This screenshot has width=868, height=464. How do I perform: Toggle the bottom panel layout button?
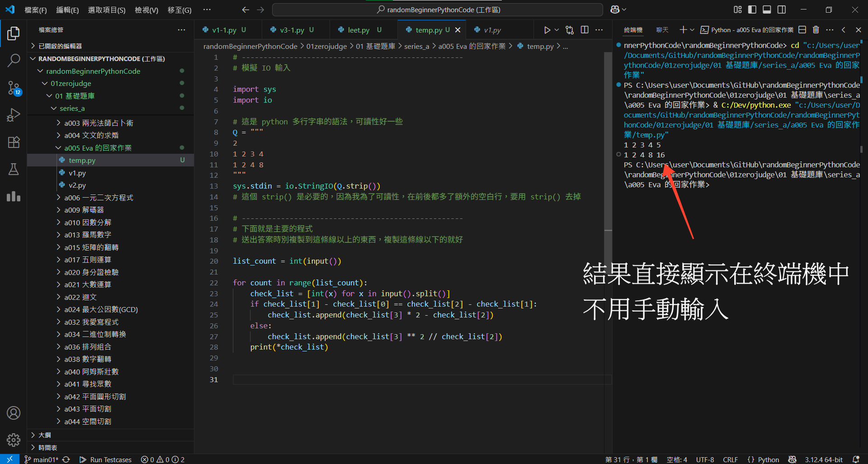767,9
